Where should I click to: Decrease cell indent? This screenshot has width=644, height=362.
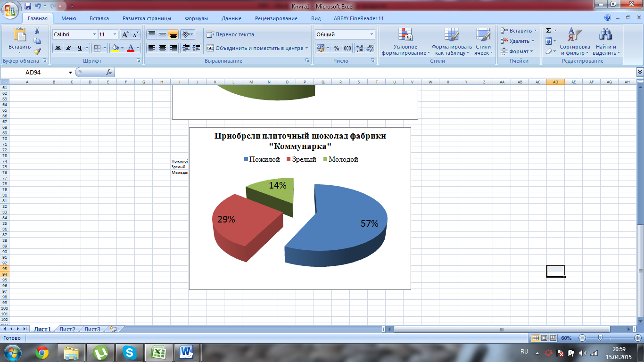[x=186, y=48]
